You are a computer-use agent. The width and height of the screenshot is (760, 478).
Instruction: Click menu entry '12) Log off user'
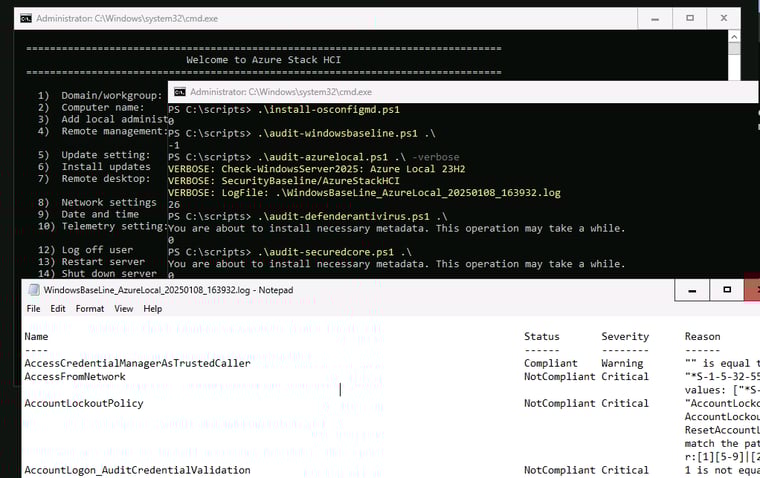click(x=85, y=250)
